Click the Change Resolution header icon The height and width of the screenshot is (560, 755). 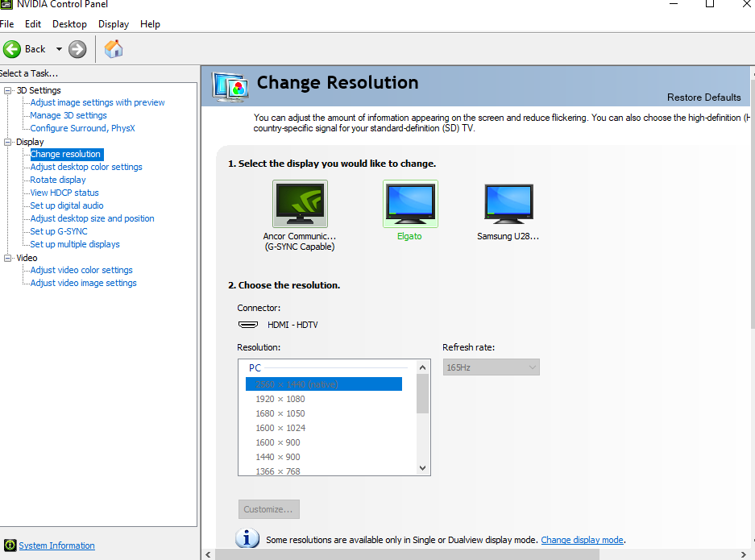pos(230,87)
